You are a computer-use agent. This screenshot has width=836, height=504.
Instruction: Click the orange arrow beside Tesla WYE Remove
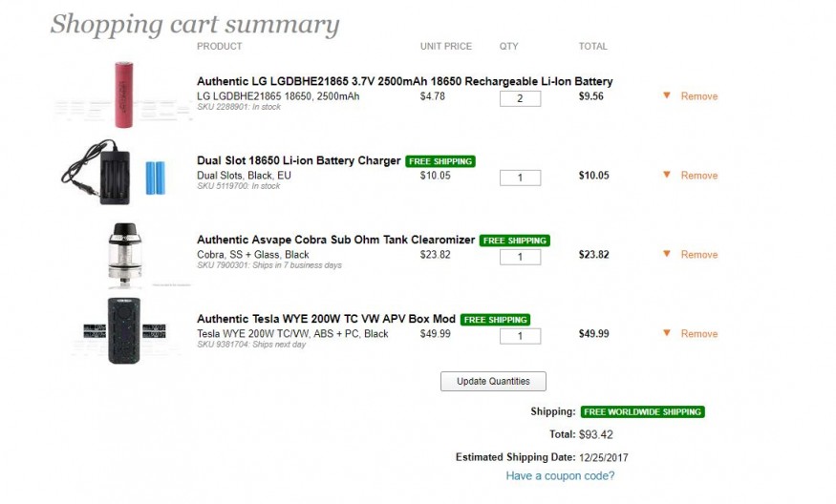click(x=667, y=333)
